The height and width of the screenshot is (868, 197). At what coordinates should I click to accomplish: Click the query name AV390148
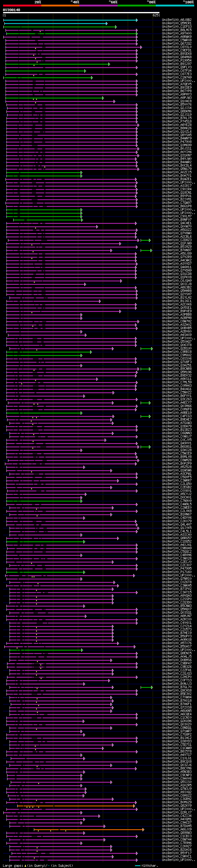pos(11,10)
